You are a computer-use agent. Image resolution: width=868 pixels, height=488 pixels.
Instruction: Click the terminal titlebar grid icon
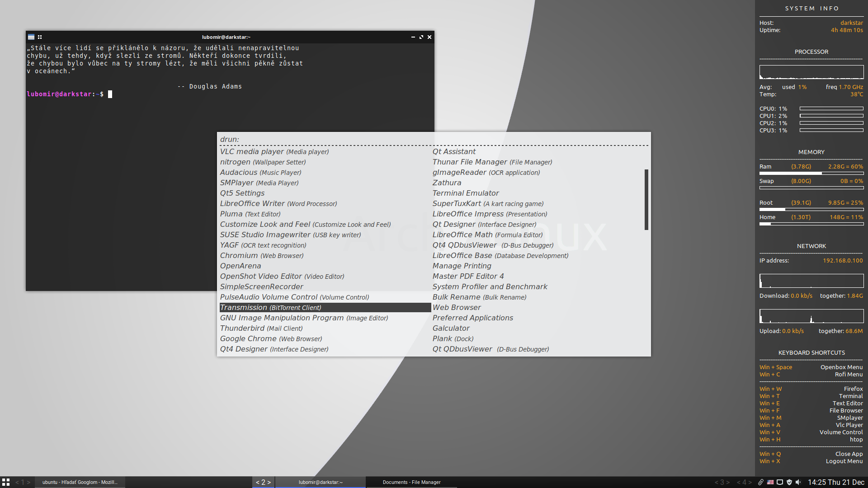40,37
